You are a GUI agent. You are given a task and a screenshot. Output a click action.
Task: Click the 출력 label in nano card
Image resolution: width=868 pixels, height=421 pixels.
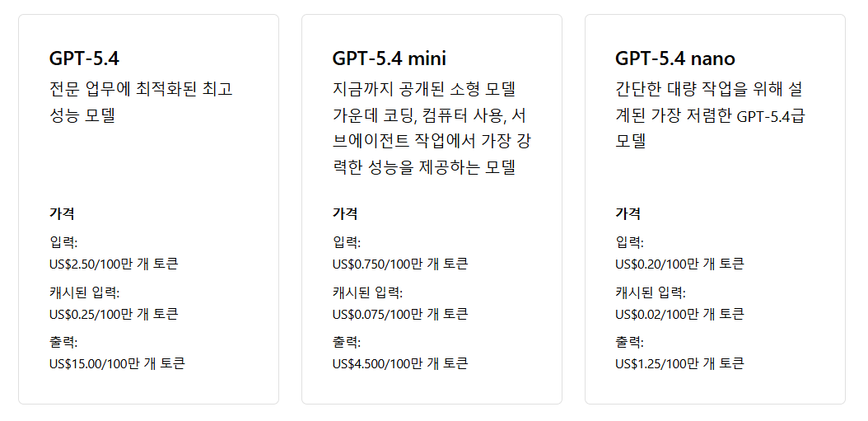pyautogui.click(x=630, y=342)
